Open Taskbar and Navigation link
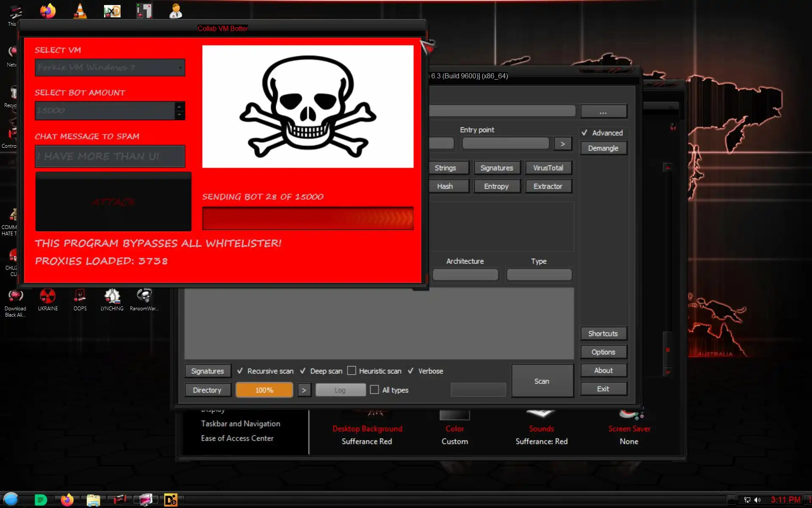Image resolution: width=812 pixels, height=508 pixels. coord(240,423)
